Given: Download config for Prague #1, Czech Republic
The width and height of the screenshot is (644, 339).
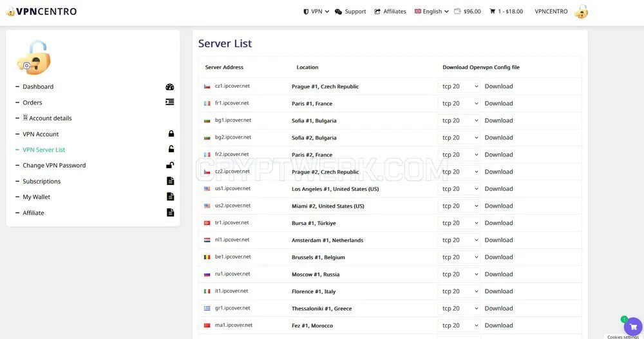Looking at the screenshot, I should coord(498,86).
